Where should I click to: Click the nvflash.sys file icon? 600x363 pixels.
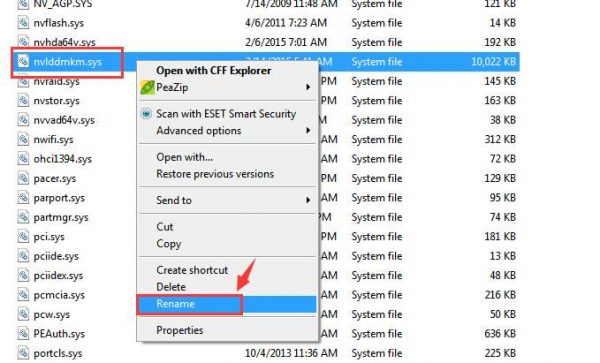23,23
